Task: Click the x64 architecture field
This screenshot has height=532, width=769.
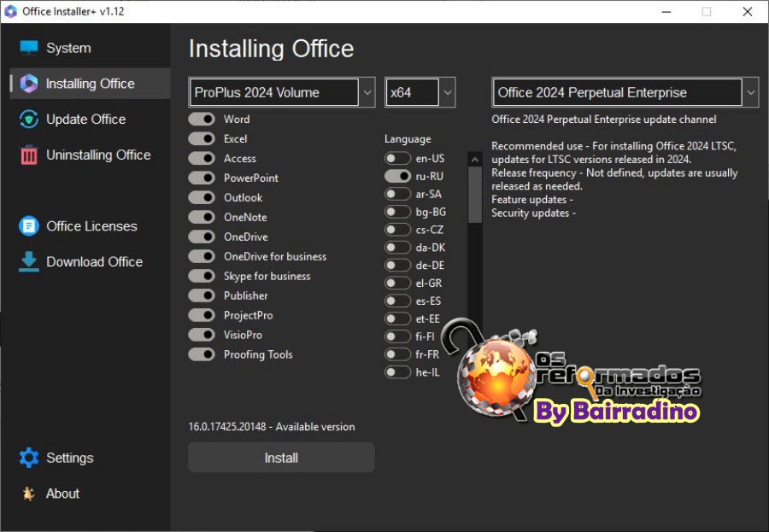Action: [412, 92]
